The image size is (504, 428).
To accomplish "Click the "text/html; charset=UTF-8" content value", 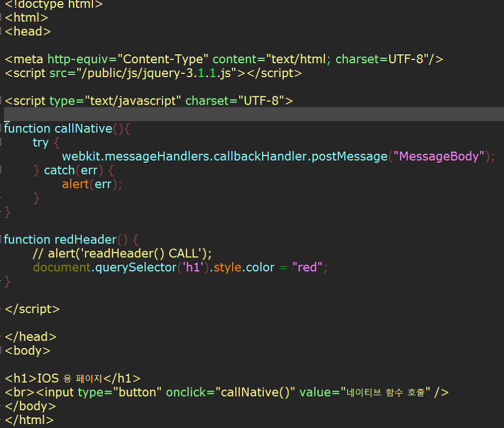I will coord(347,59).
